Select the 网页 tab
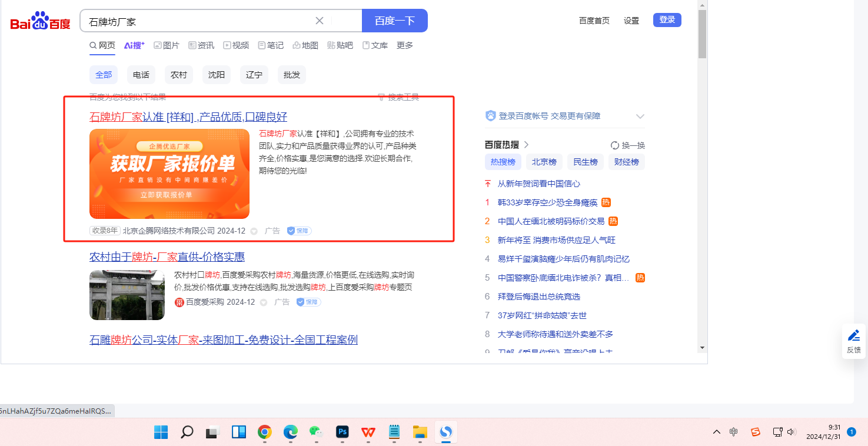Image resolution: width=868 pixels, height=446 pixels. click(x=102, y=45)
